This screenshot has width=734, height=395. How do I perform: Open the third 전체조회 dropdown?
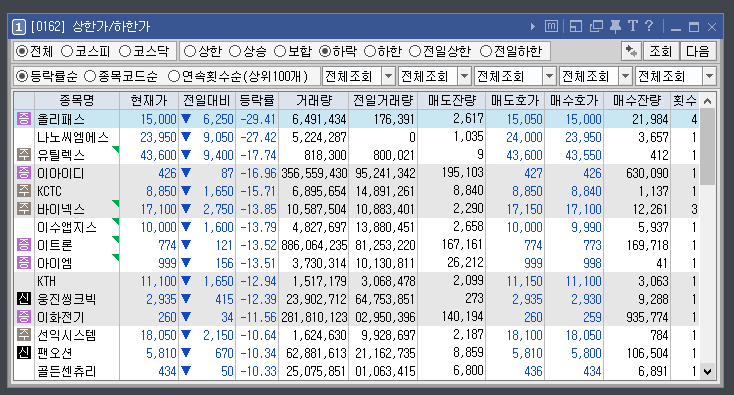point(515,76)
